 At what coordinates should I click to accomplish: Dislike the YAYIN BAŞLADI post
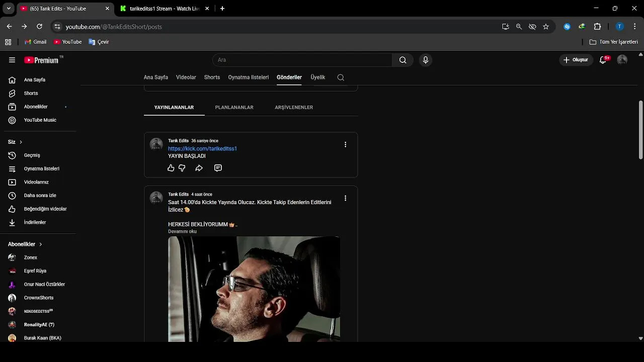coord(182,168)
